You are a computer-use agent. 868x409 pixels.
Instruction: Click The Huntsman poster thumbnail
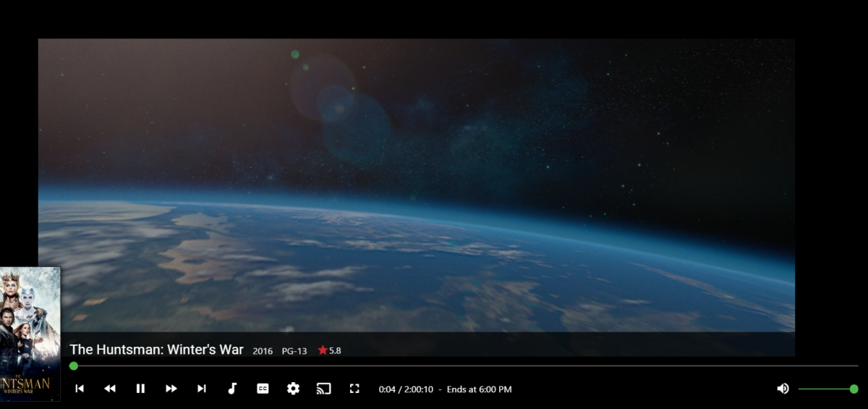pyautogui.click(x=30, y=334)
